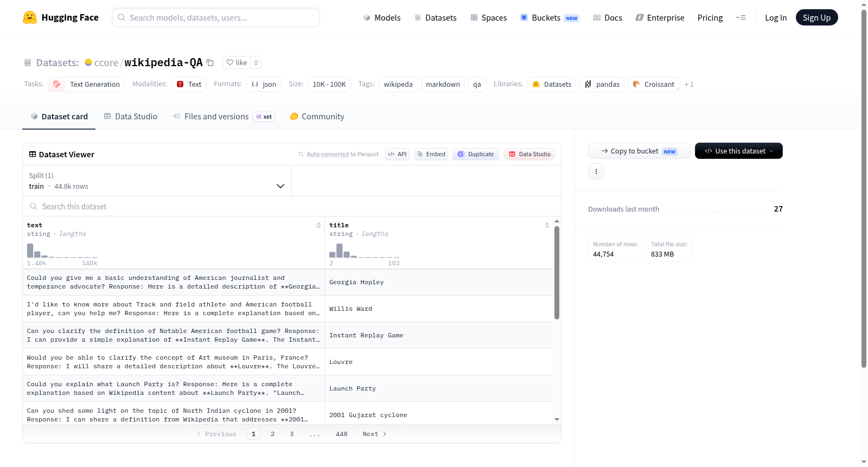Go to page 3 of results
The height and width of the screenshot is (467, 868).
pos(291,433)
